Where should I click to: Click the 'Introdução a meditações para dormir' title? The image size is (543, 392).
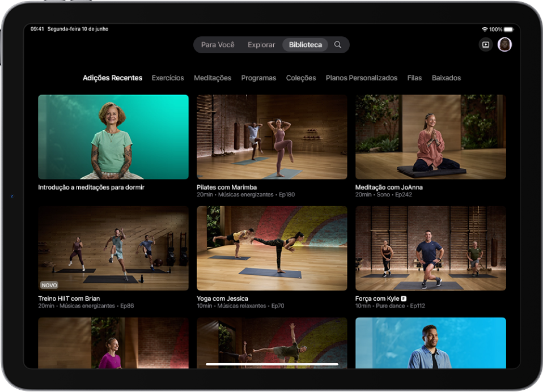tap(91, 187)
